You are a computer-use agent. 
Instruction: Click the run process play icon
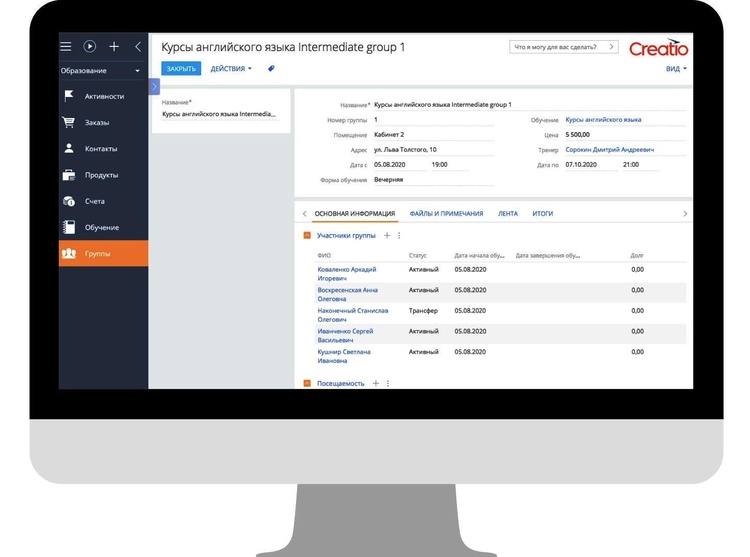point(90,46)
